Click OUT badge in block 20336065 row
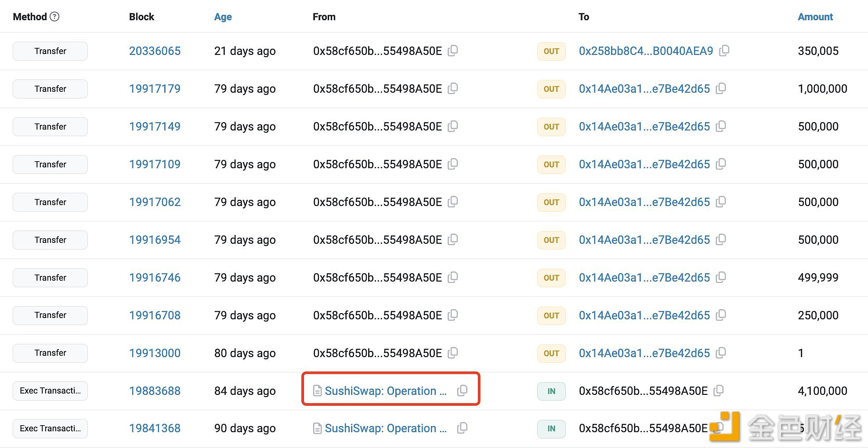Viewport: 868px width, 448px height. 551,51
